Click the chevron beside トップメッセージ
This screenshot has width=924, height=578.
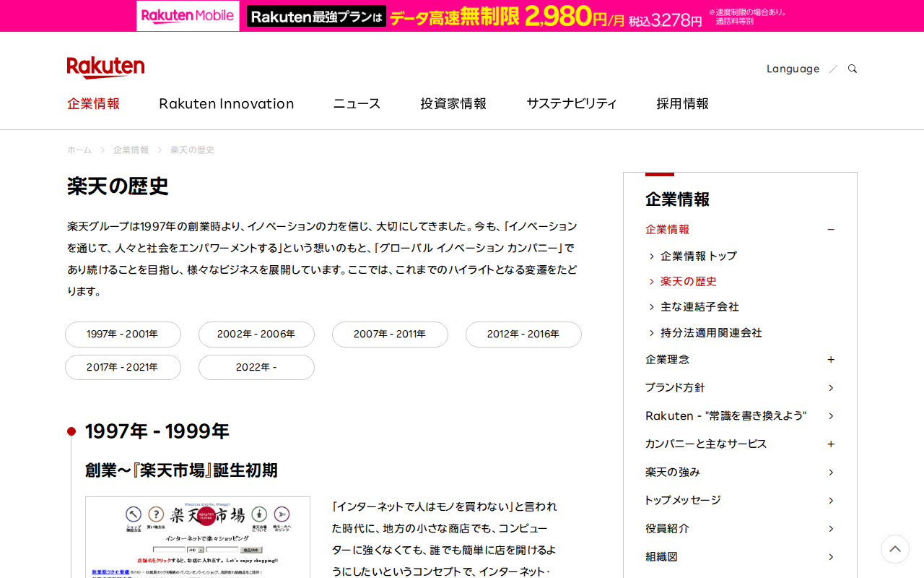click(831, 501)
